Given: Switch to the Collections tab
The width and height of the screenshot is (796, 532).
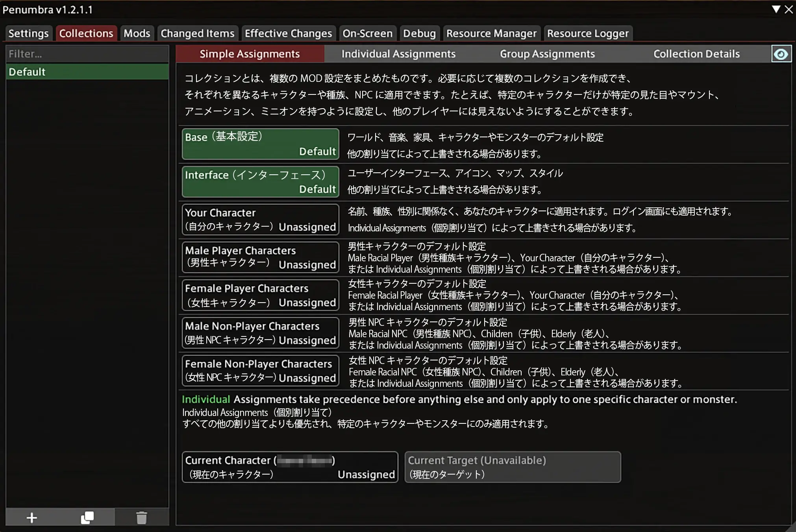Looking at the screenshot, I should click(x=86, y=33).
